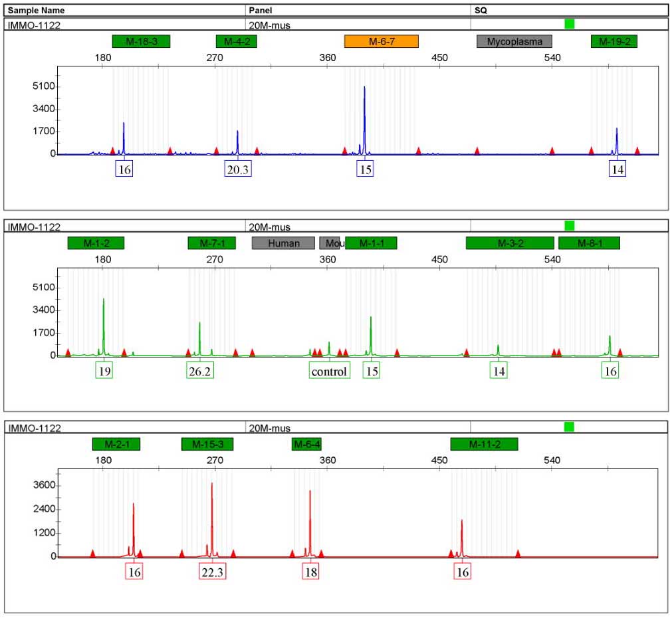
Task: Click the M-7-1 marker label
Action: click(x=212, y=243)
